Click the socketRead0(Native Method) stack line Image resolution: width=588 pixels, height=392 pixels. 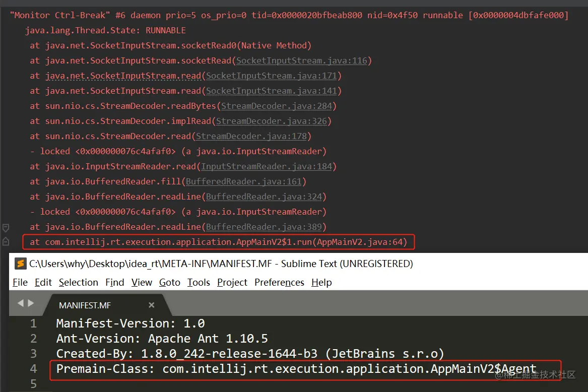[171, 46]
